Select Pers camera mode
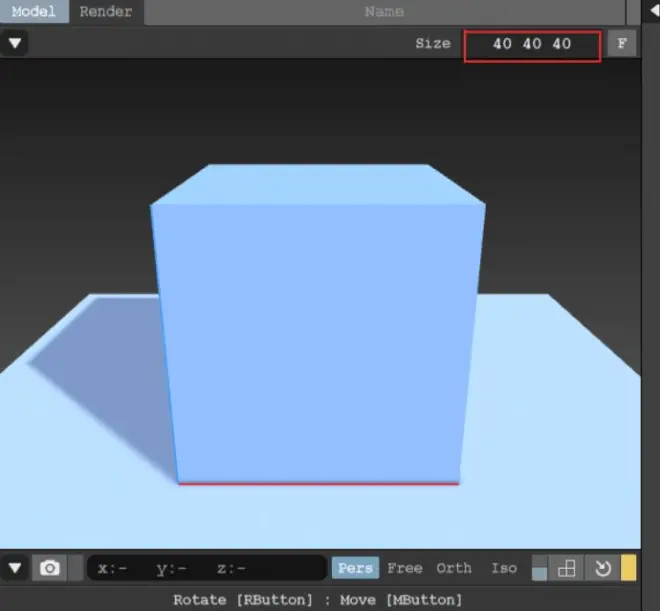Screen dimensions: 660x611 point(355,568)
